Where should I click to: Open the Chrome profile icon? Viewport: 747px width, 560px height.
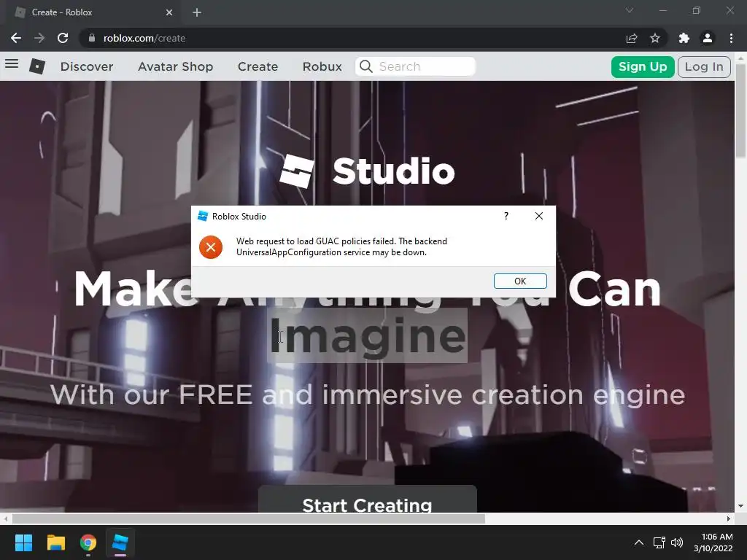click(708, 38)
